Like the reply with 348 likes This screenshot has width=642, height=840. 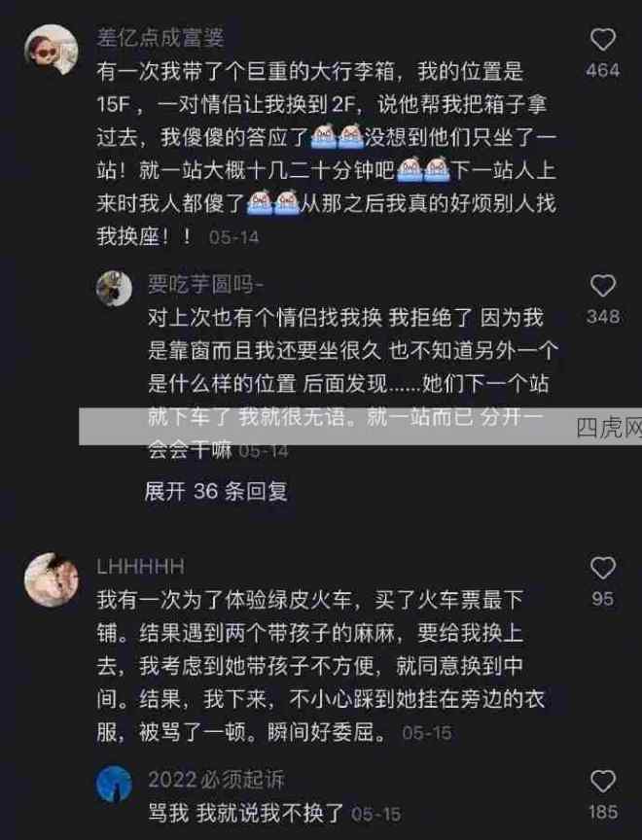click(603, 286)
